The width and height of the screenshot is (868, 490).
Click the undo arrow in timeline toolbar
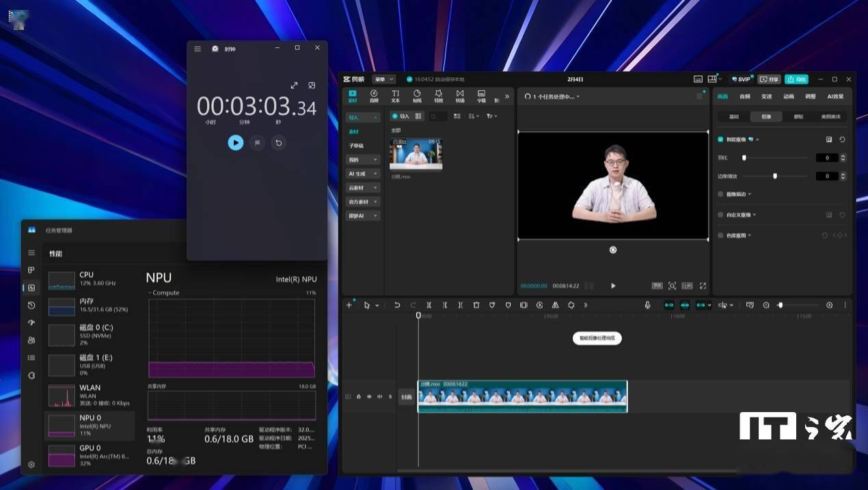point(397,305)
